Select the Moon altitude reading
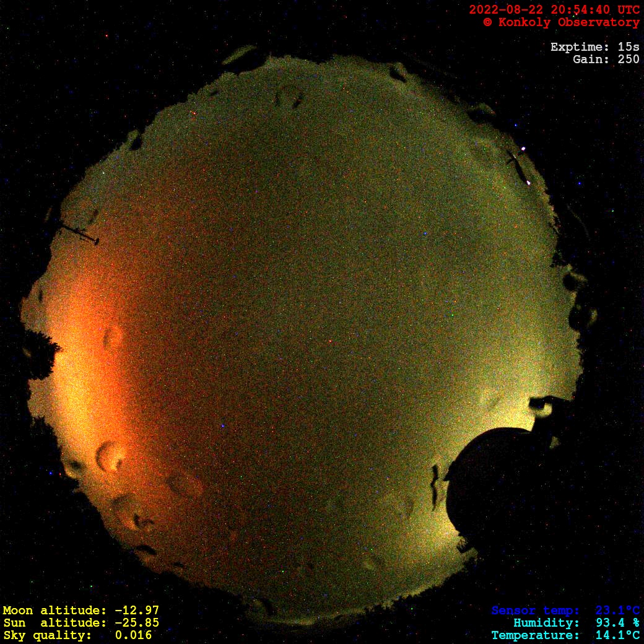This screenshot has width=644, height=644. (x=80, y=611)
